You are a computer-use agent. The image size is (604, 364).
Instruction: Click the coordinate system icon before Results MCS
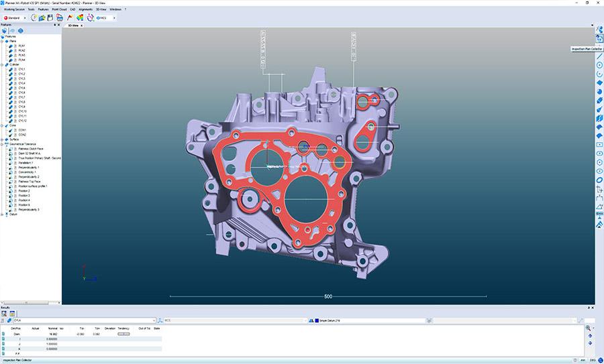160,320
